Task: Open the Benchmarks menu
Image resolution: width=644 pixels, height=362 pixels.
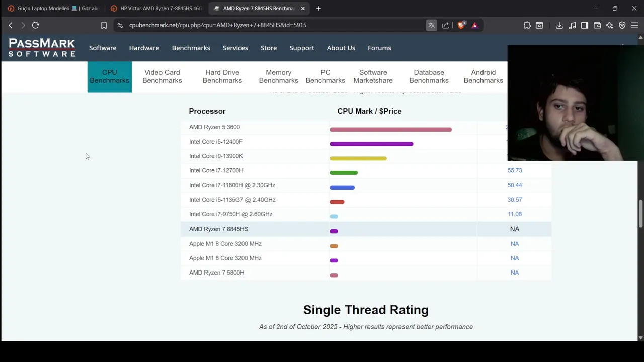Action: [x=191, y=48]
